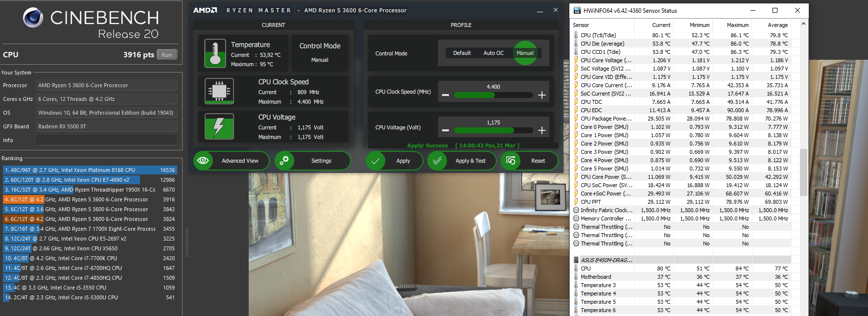Select ranking row 14 Core i5-5300U
Screen dimensions: 868x316
click(90, 297)
